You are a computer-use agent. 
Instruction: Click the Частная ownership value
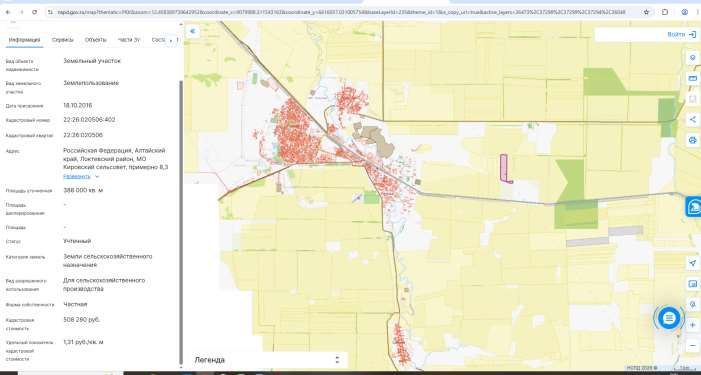tap(75, 304)
